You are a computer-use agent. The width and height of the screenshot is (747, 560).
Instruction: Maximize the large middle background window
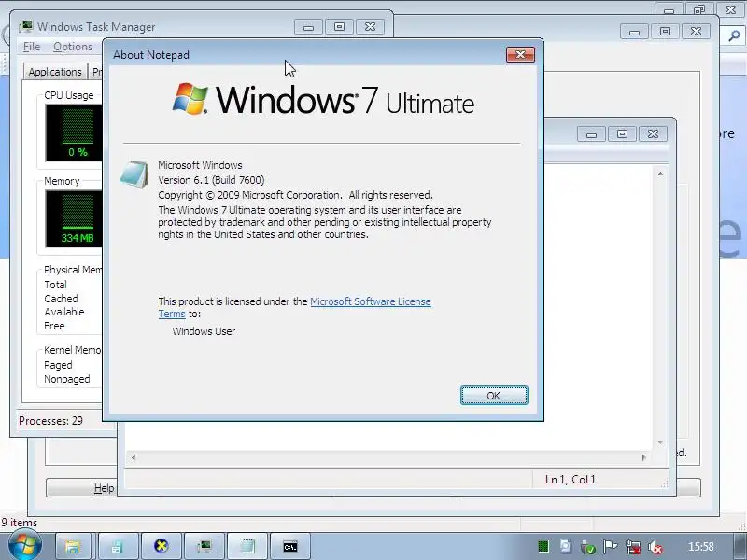coord(665,32)
